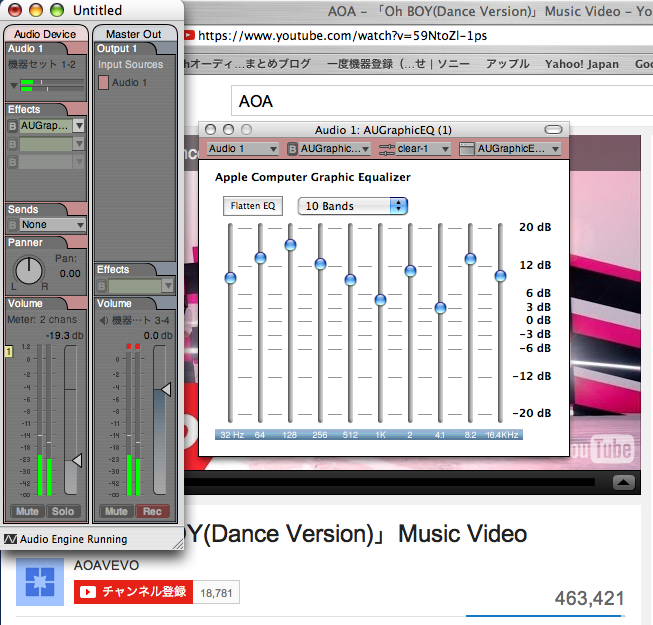653x625 pixels.
Task: Select the Master Out strip header
Action: click(x=134, y=34)
